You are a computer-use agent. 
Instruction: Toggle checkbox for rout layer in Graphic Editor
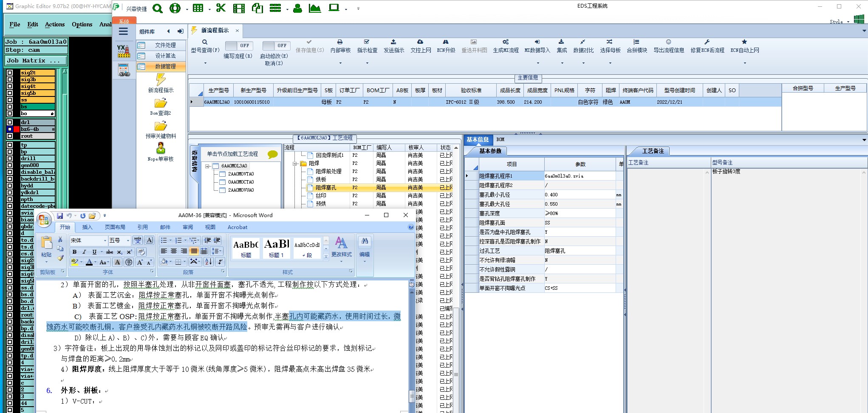pyautogui.click(x=10, y=136)
